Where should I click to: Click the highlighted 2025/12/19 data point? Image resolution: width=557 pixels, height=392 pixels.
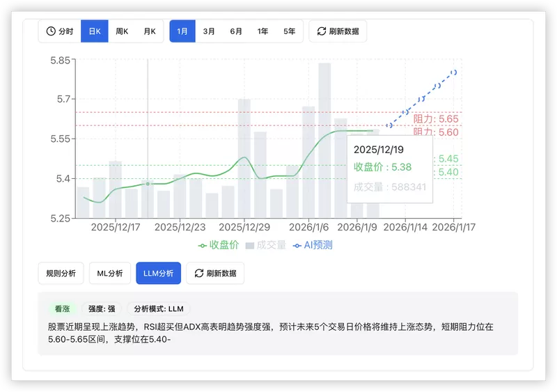[148, 184]
